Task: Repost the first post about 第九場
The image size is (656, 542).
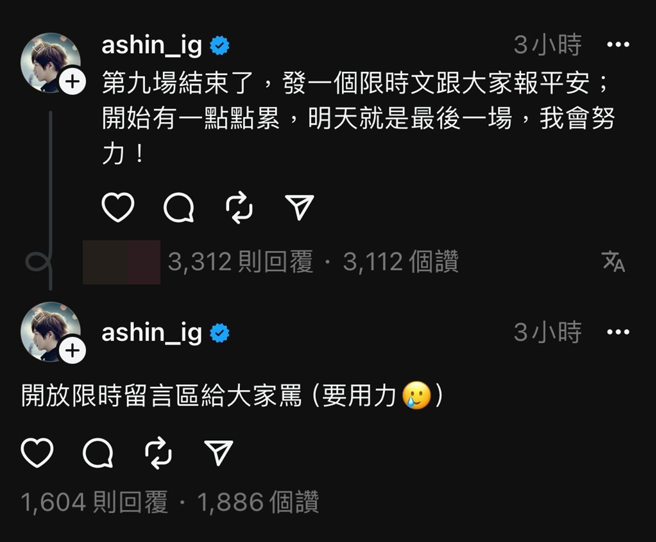Action: pos(239,207)
